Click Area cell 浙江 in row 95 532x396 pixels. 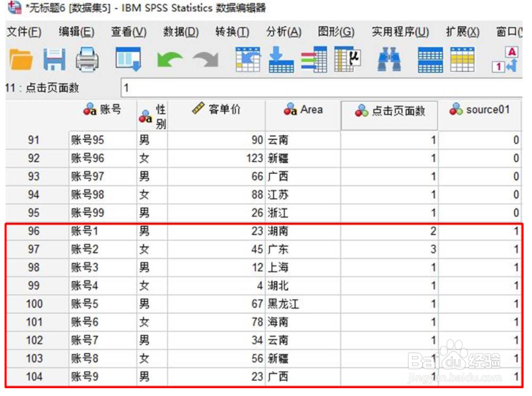303,213
